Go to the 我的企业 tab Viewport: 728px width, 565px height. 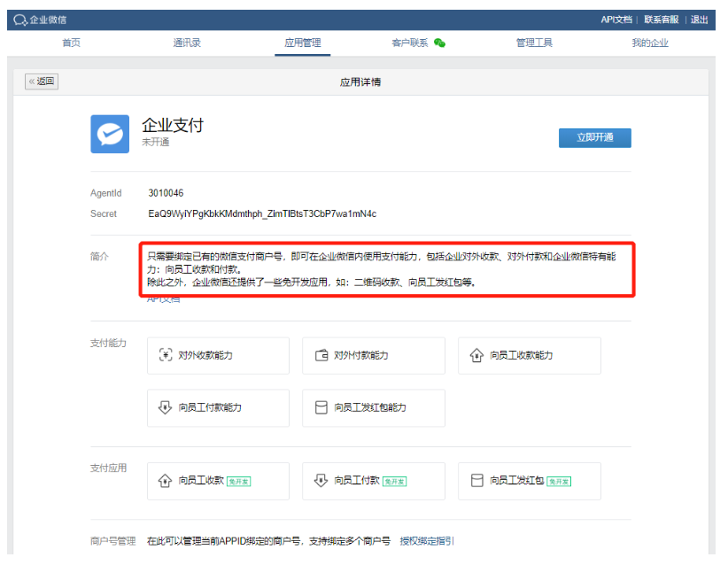pos(650,43)
